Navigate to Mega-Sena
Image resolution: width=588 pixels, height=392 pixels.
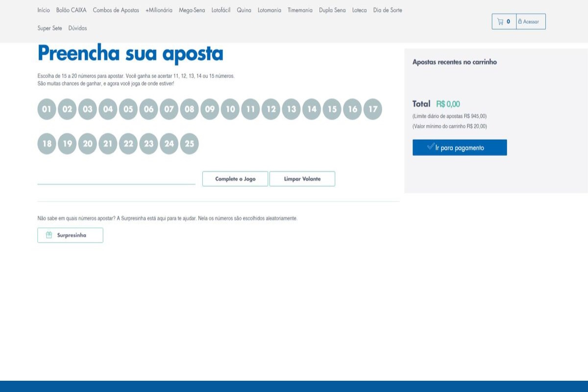tap(192, 10)
